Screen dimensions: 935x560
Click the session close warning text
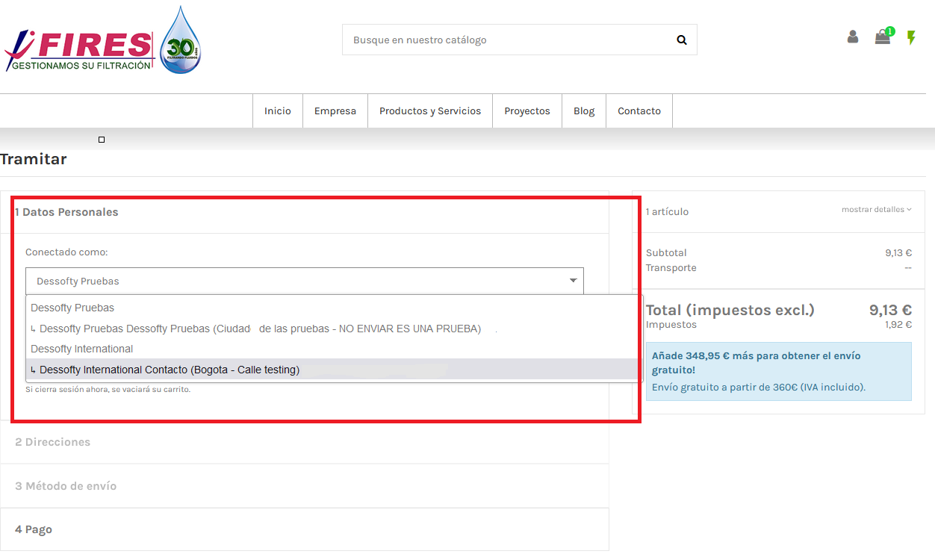click(108, 390)
